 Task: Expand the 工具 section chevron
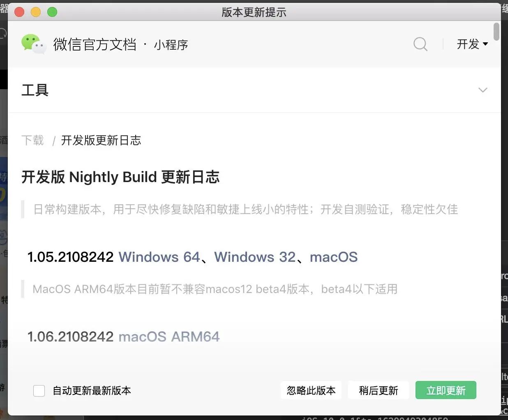point(483,90)
